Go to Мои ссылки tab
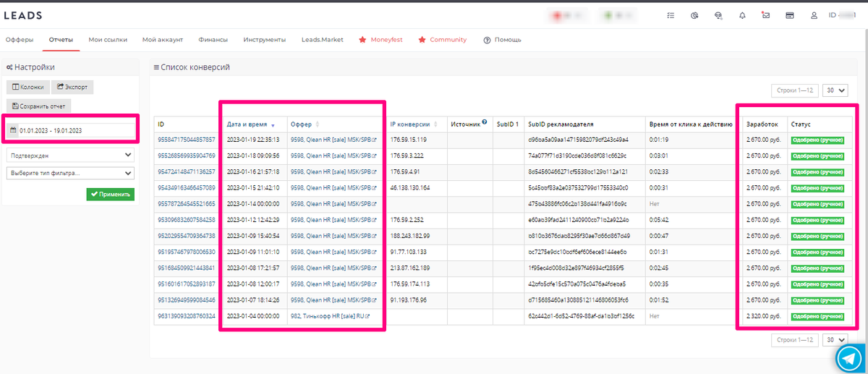The image size is (868, 374). click(108, 40)
